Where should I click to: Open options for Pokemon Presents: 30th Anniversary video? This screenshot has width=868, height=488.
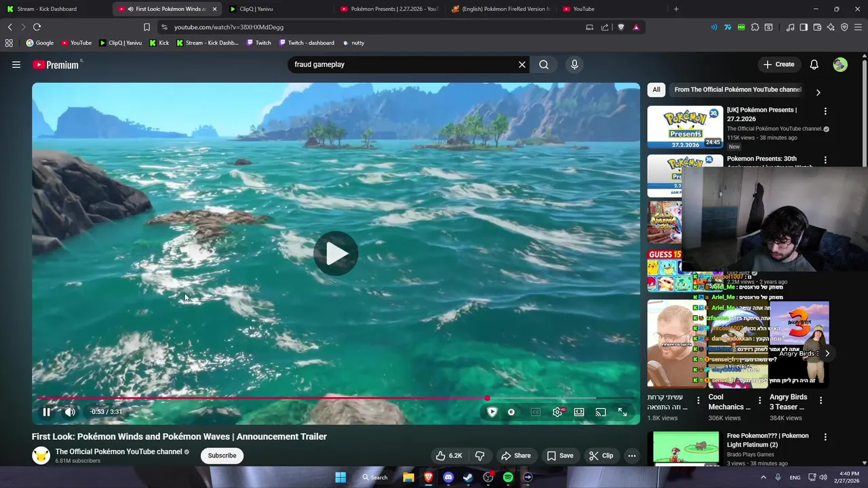[825, 160]
